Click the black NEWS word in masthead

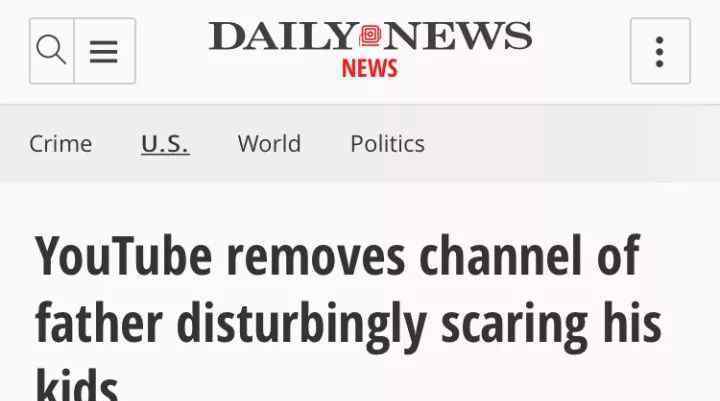tap(458, 36)
